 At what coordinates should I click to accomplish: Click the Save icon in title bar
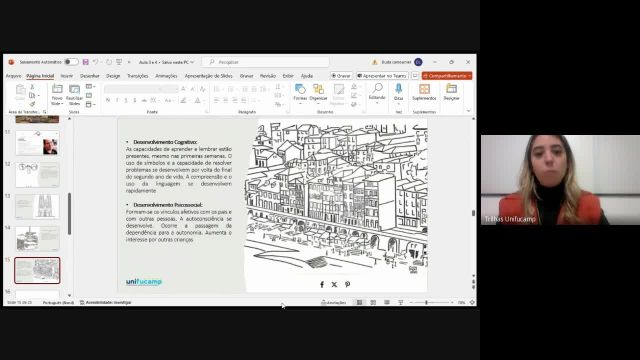(x=85, y=62)
